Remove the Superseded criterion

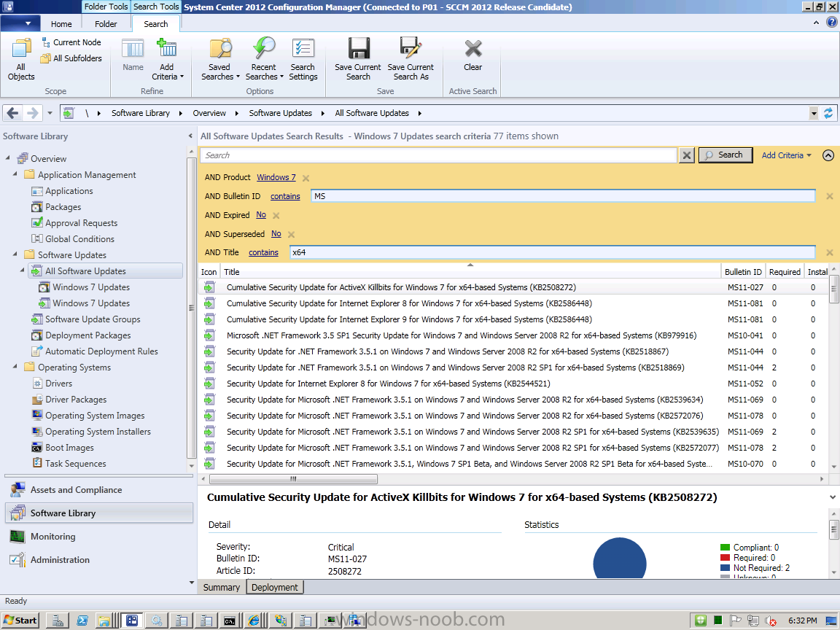291,234
